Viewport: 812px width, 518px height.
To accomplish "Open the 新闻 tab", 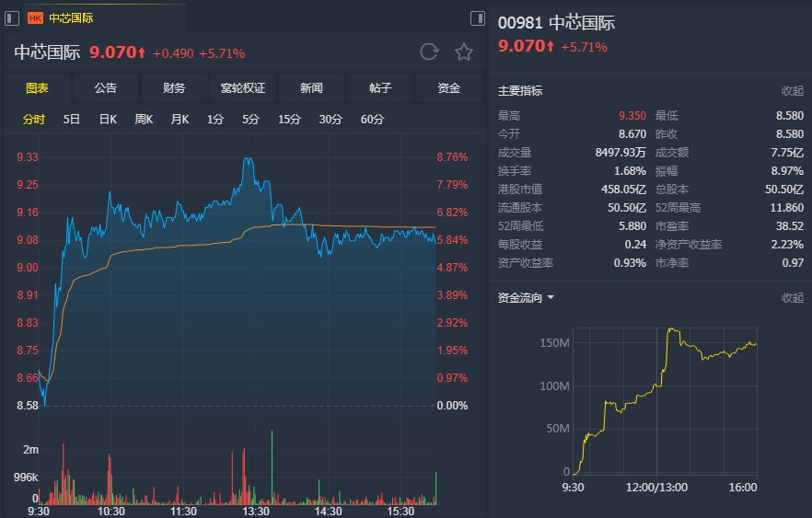I will 311,88.
